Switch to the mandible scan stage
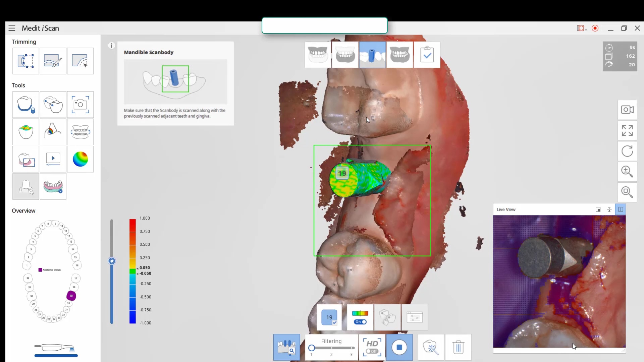 [345, 55]
